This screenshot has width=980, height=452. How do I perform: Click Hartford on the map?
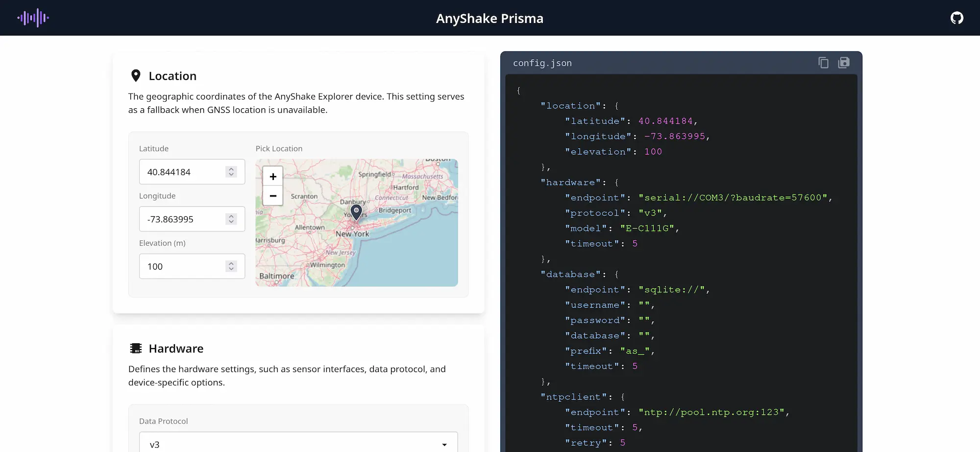point(406,187)
